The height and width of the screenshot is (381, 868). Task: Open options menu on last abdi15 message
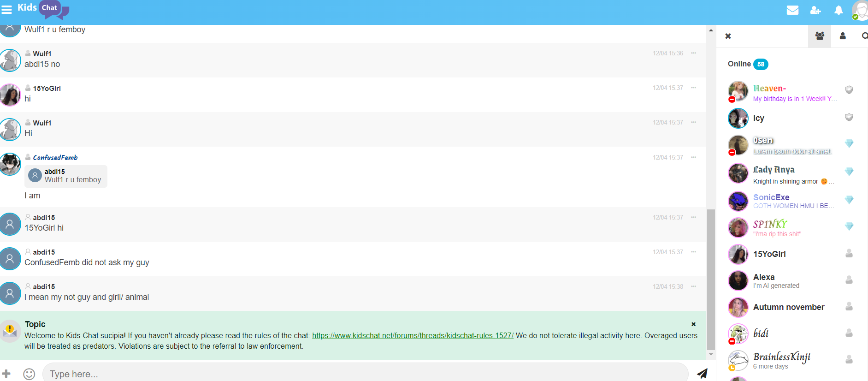tap(693, 286)
